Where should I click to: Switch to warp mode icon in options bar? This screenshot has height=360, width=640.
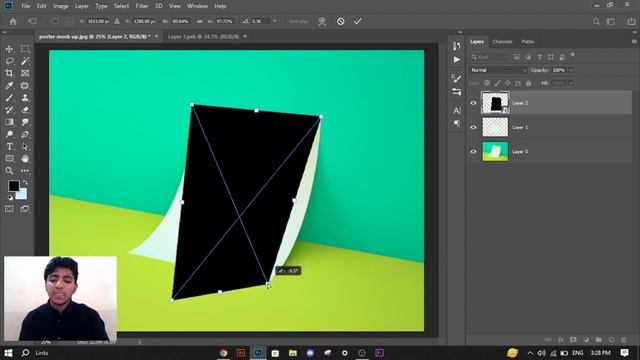click(x=322, y=21)
